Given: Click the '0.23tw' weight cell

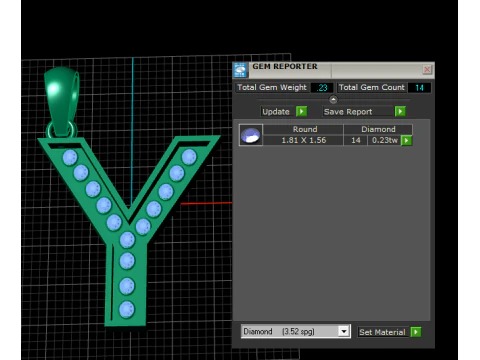Looking at the screenshot, I should (x=384, y=140).
